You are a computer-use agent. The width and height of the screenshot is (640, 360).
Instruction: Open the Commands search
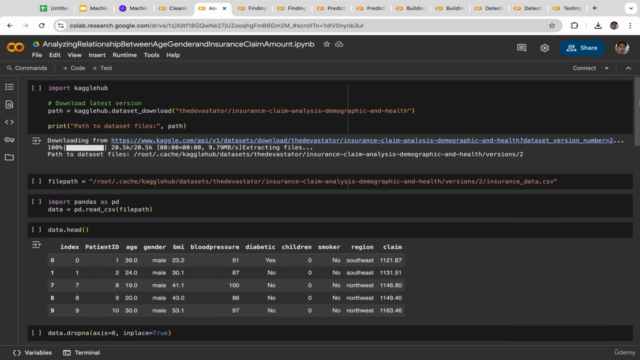[x=27, y=68]
